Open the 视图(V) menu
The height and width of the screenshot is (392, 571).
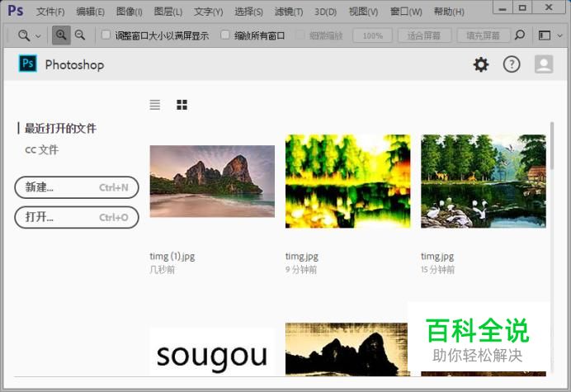point(363,12)
